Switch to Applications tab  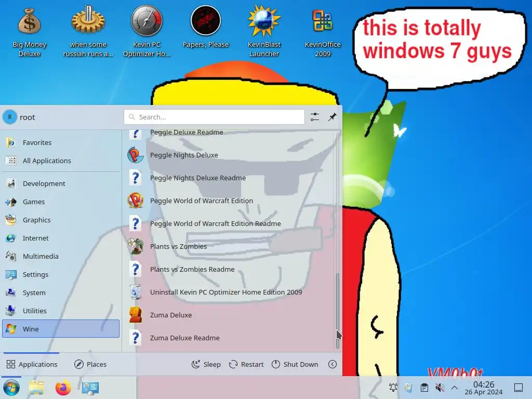pos(32,364)
